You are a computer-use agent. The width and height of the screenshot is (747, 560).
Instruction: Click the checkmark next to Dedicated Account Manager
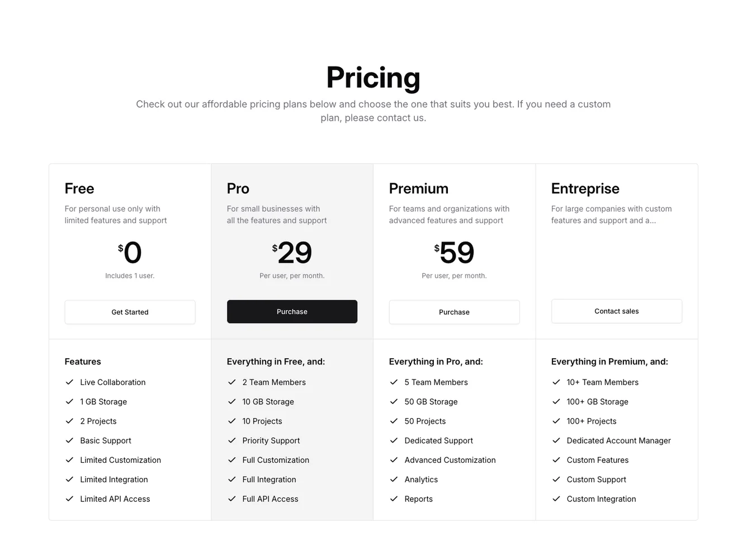point(556,440)
